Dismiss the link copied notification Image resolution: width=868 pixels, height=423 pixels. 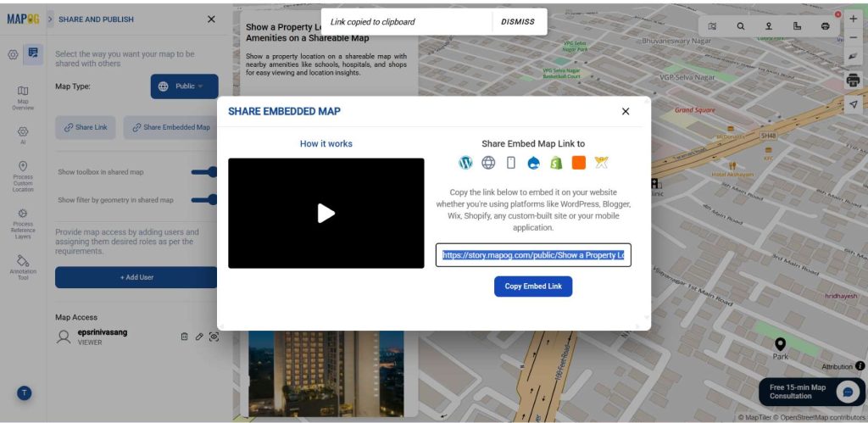point(518,22)
